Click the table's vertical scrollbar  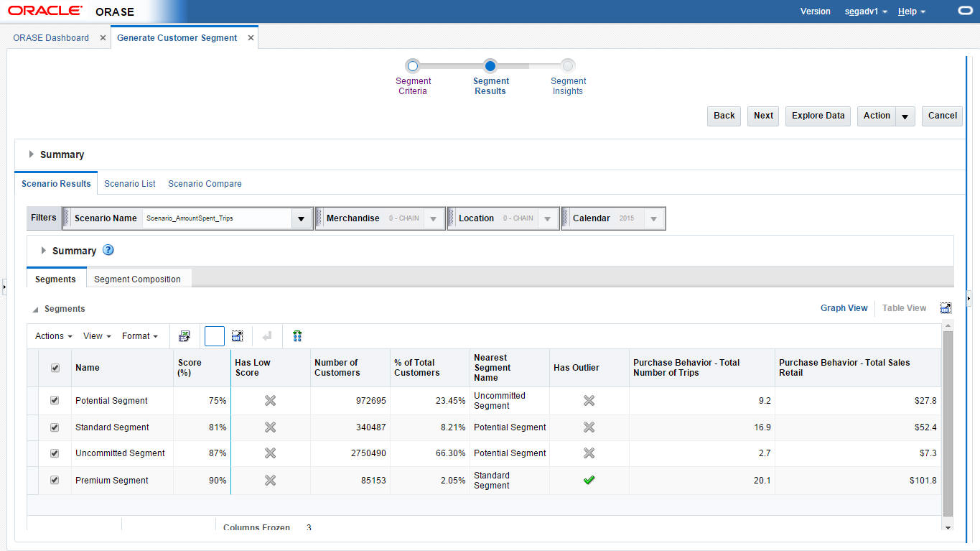click(948, 424)
